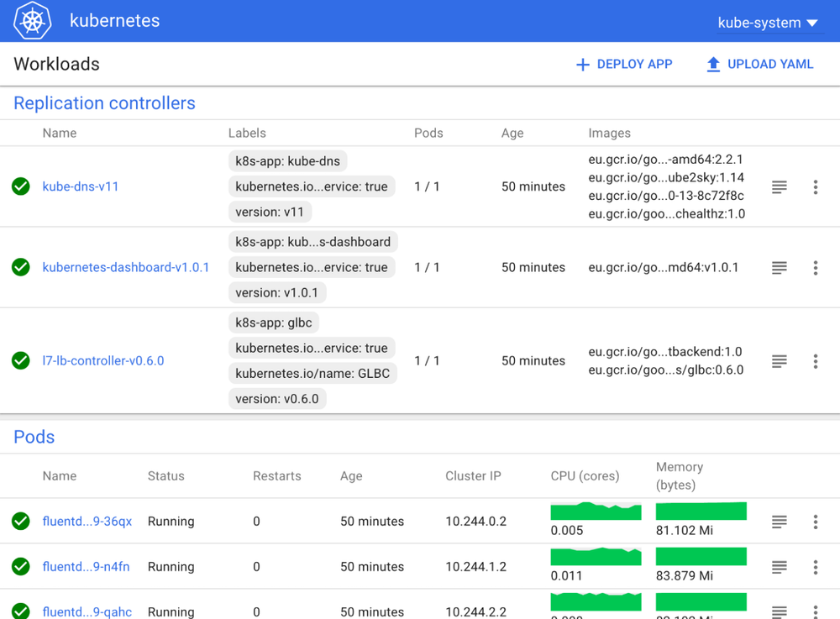Image resolution: width=840 pixels, height=619 pixels.
Task: Click the CPU usage sparkline for fluentd...9-36qx
Action: pos(596,510)
